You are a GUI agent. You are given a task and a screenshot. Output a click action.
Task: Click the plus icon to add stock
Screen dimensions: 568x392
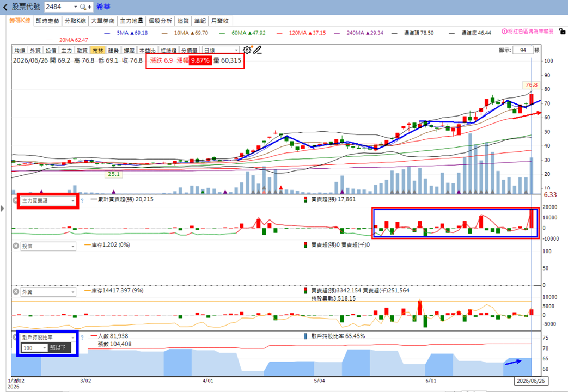(x=89, y=7)
